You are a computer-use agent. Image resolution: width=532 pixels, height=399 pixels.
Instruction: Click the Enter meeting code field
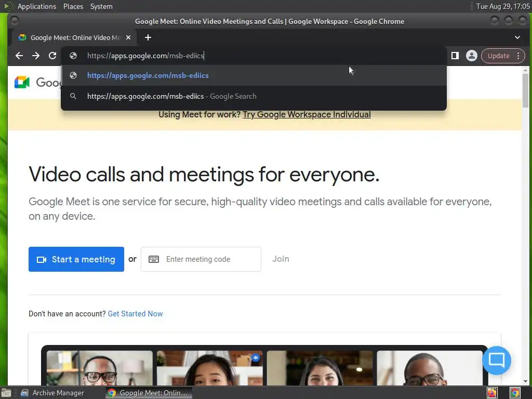point(201,259)
